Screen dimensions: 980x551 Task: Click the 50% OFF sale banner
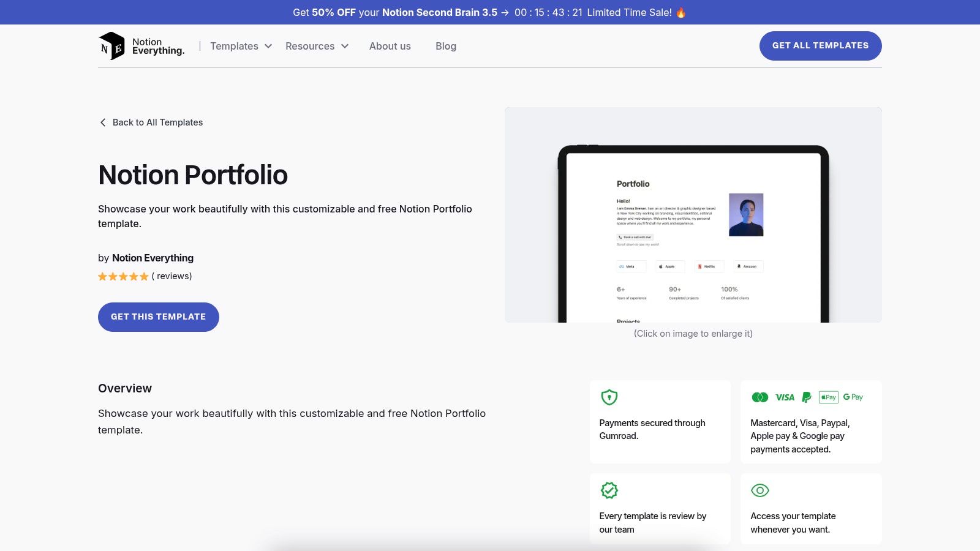point(490,12)
